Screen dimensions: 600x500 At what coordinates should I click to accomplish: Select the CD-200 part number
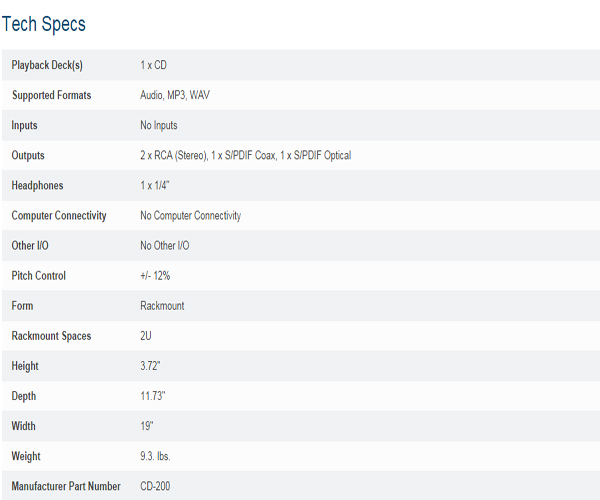click(155, 486)
